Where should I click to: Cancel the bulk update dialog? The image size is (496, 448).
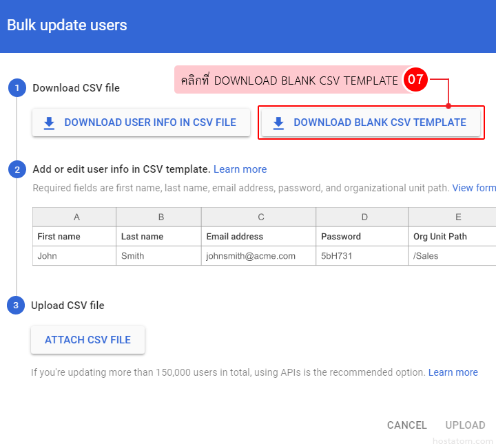click(406, 425)
